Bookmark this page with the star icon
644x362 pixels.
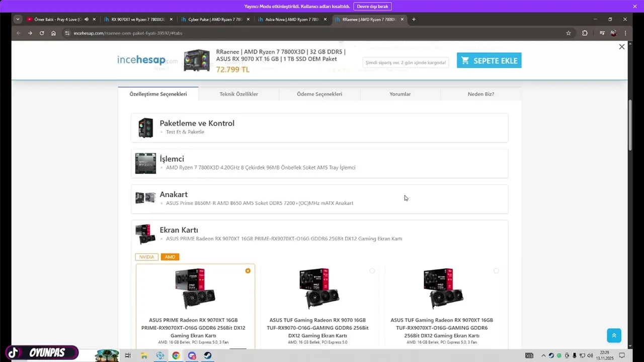pos(569,33)
